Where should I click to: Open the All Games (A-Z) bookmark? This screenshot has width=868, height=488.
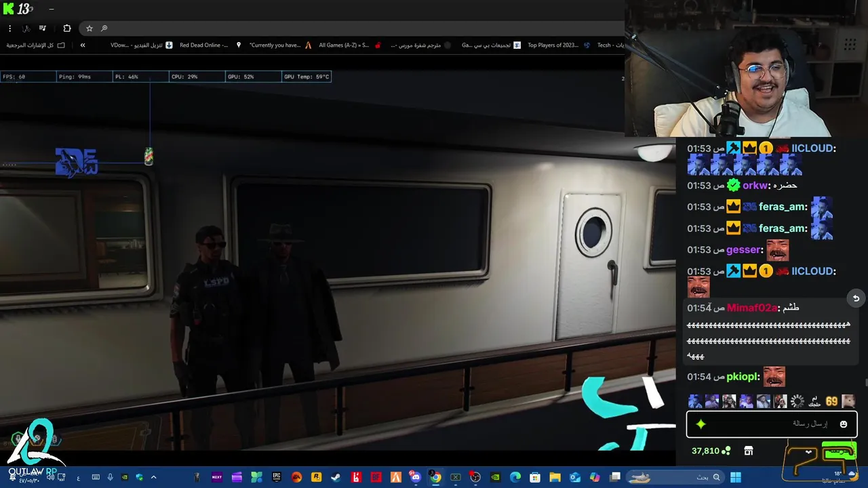tap(350, 45)
